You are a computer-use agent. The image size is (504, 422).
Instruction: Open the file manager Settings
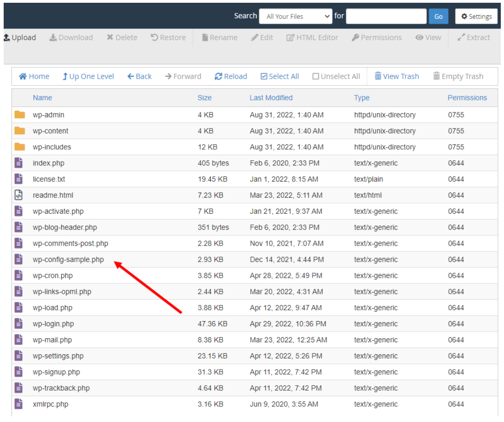click(476, 16)
